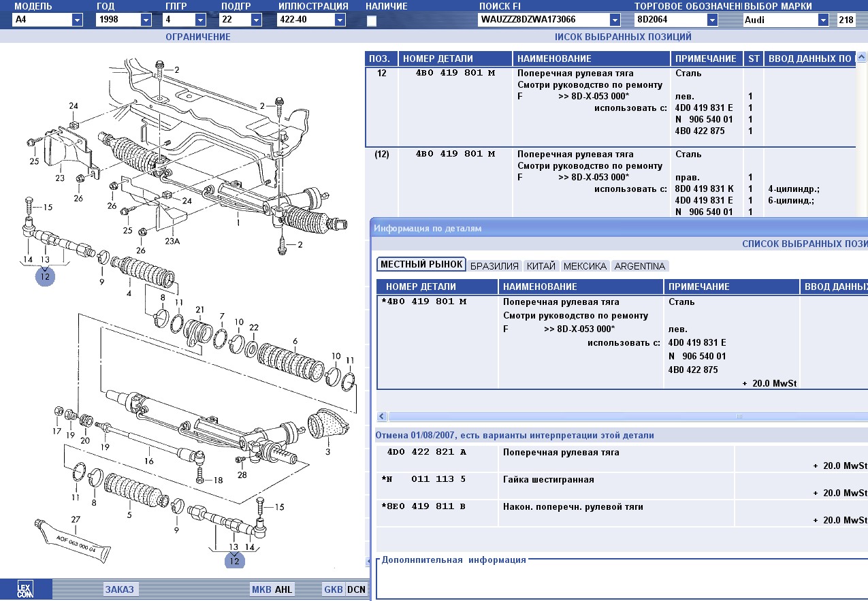Image resolution: width=868 pixels, height=601 pixels.
Task: Switch to the КИТАЙ tab
Action: pos(541,266)
